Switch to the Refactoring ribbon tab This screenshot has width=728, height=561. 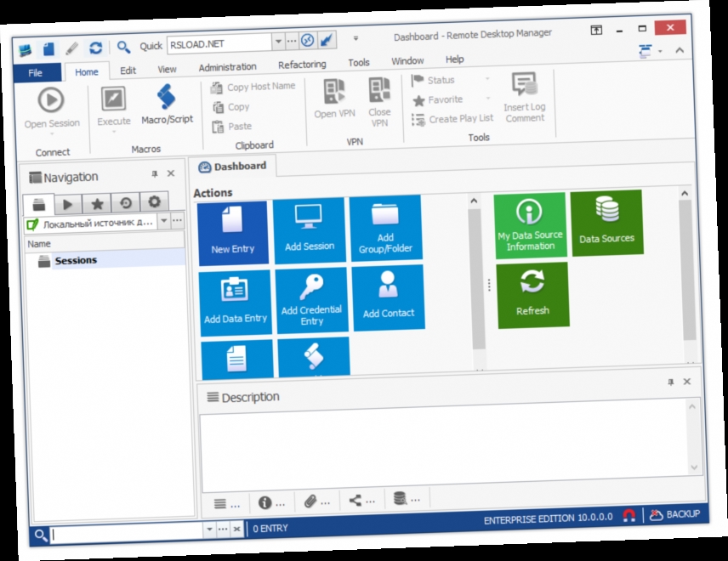coord(302,65)
